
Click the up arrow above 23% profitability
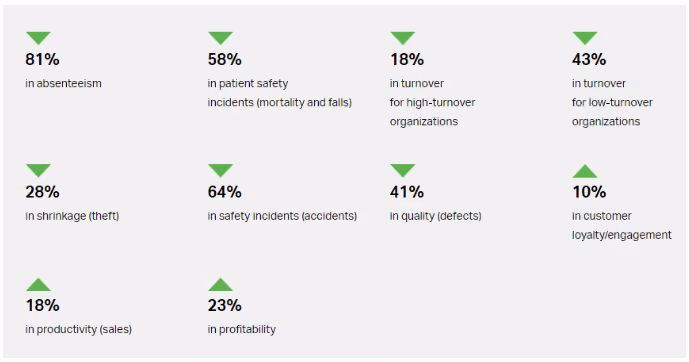pyautogui.click(x=221, y=284)
